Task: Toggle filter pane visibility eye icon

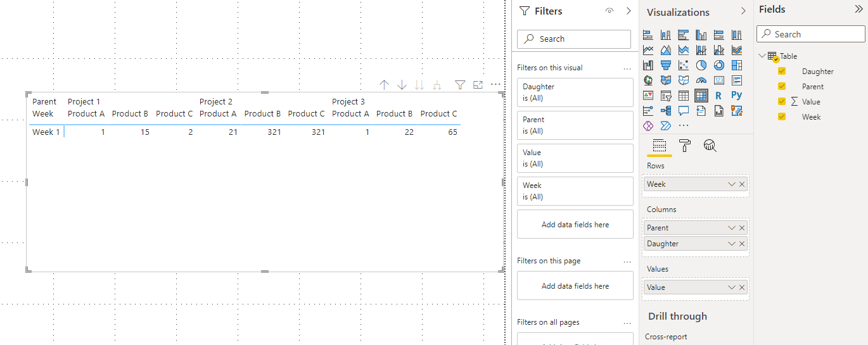Action: coord(610,11)
